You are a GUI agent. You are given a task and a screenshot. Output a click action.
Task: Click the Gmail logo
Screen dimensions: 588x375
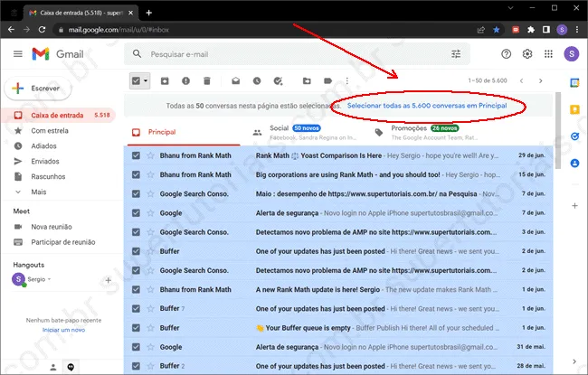tap(58, 54)
